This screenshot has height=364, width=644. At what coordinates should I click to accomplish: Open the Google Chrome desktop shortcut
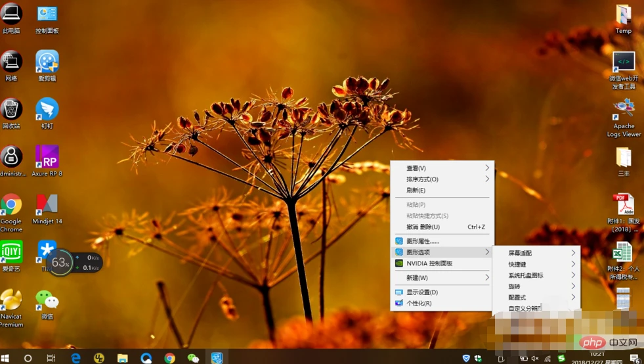(x=11, y=206)
